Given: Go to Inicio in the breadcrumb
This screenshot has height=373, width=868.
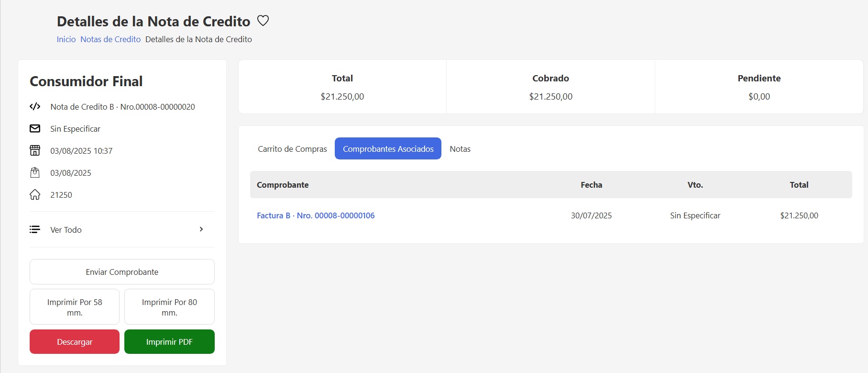Looking at the screenshot, I should (x=66, y=39).
